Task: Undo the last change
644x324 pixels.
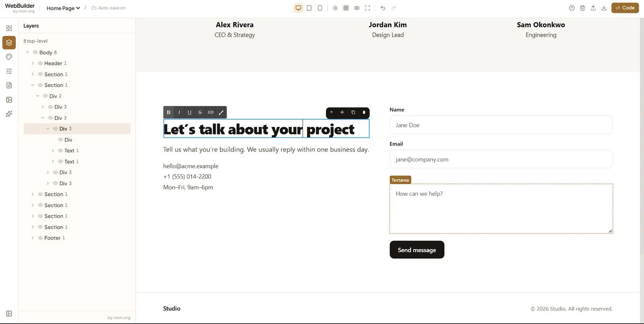Action: click(x=383, y=8)
